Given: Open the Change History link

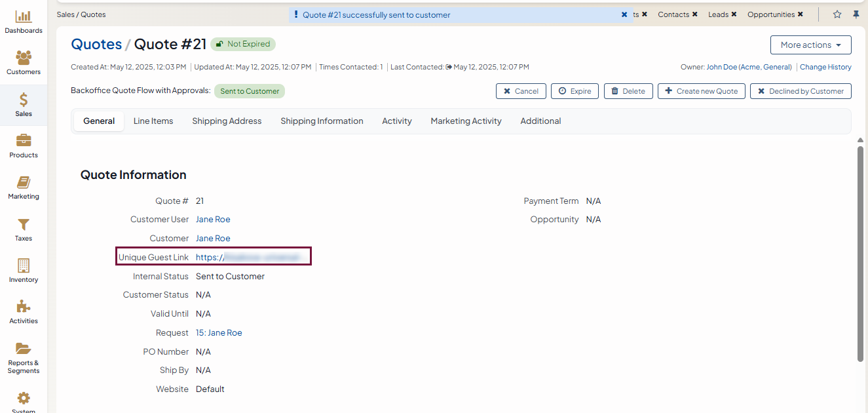Looking at the screenshot, I should [x=825, y=67].
